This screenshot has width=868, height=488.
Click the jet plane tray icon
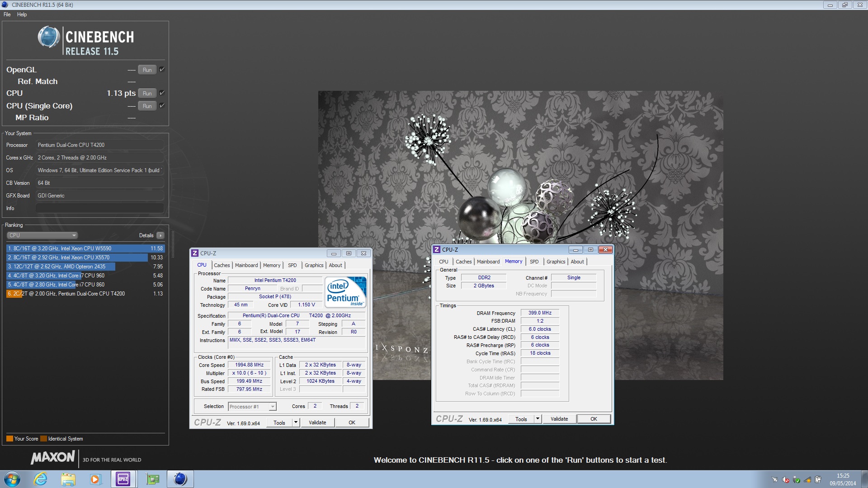[x=775, y=480]
